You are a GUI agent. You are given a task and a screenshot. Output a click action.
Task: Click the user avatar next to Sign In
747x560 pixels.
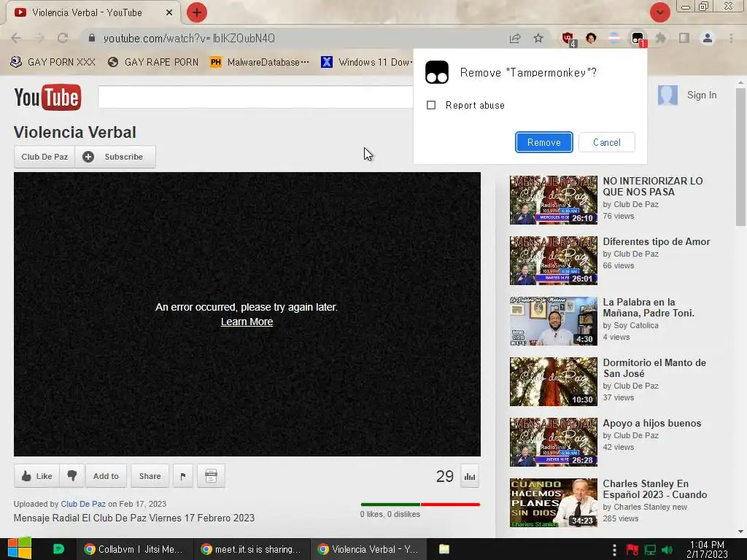coord(667,96)
